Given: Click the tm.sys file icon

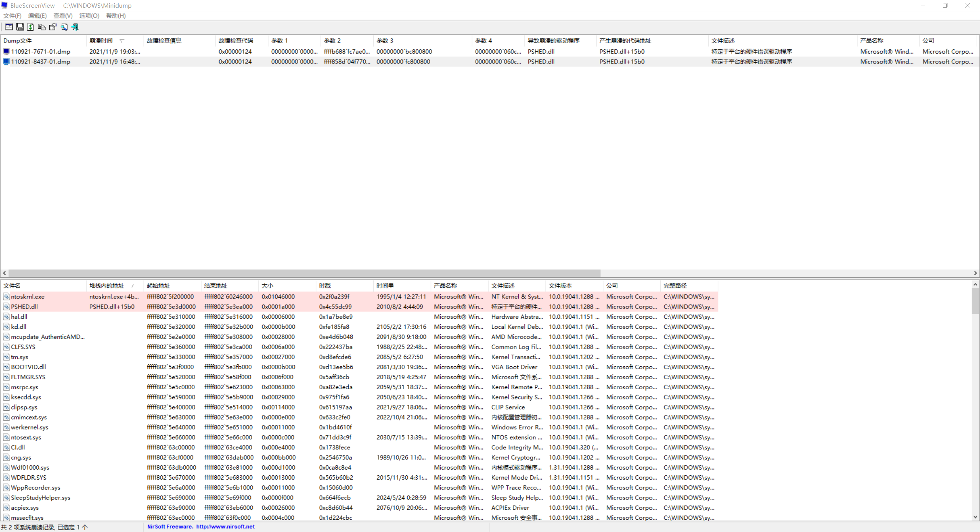Looking at the screenshot, I should (x=7, y=357).
